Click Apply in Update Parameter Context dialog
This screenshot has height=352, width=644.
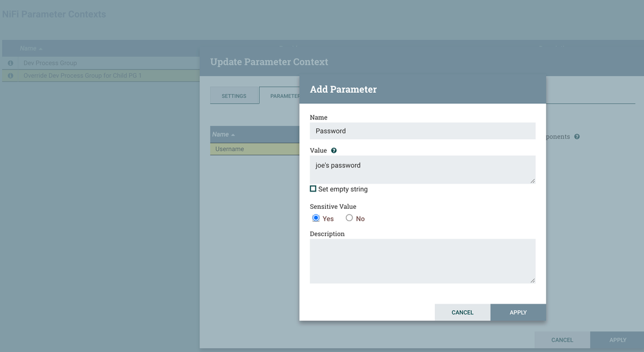click(x=618, y=340)
